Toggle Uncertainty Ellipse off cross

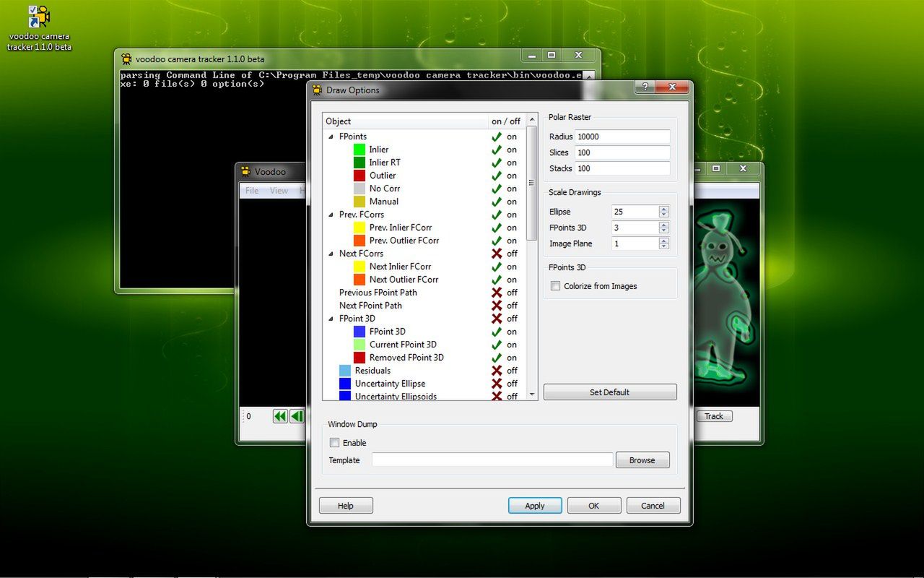(497, 384)
